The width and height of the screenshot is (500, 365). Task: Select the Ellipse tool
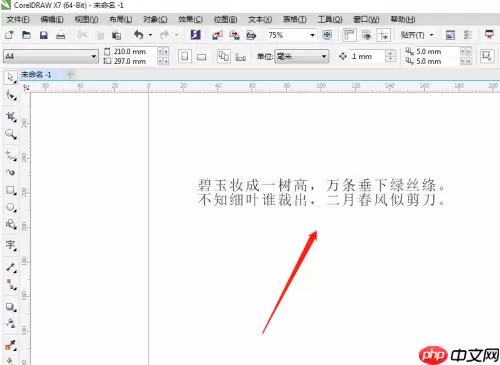(11, 208)
